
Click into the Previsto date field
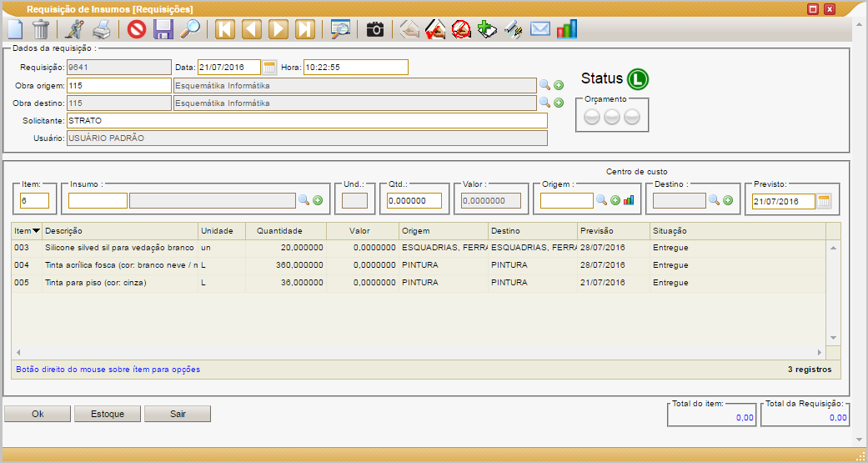(784, 201)
